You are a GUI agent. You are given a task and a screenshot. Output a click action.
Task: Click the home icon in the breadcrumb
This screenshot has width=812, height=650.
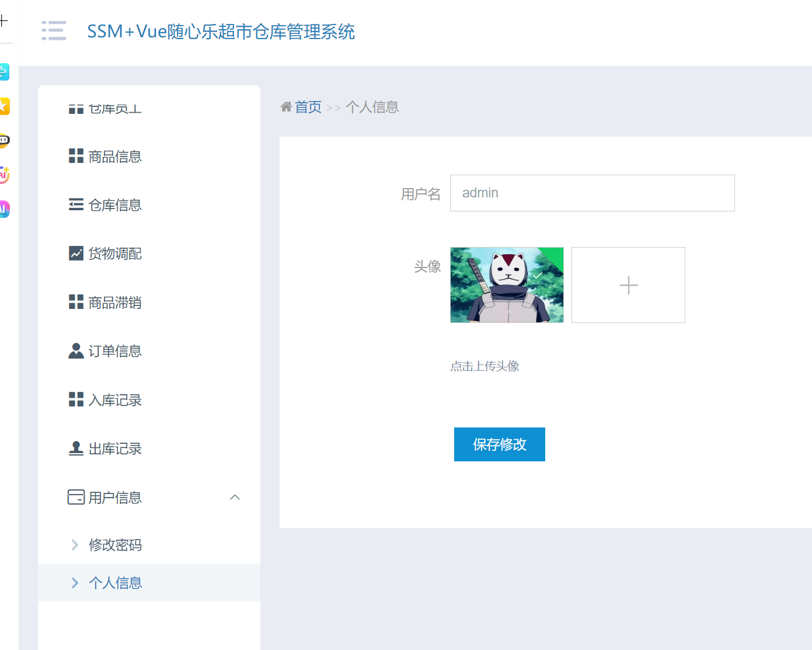tap(286, 107)
